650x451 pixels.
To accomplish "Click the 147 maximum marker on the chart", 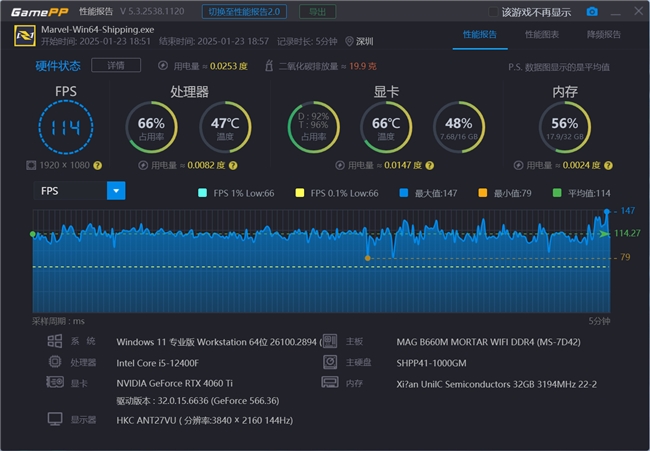I will (607, 212).
